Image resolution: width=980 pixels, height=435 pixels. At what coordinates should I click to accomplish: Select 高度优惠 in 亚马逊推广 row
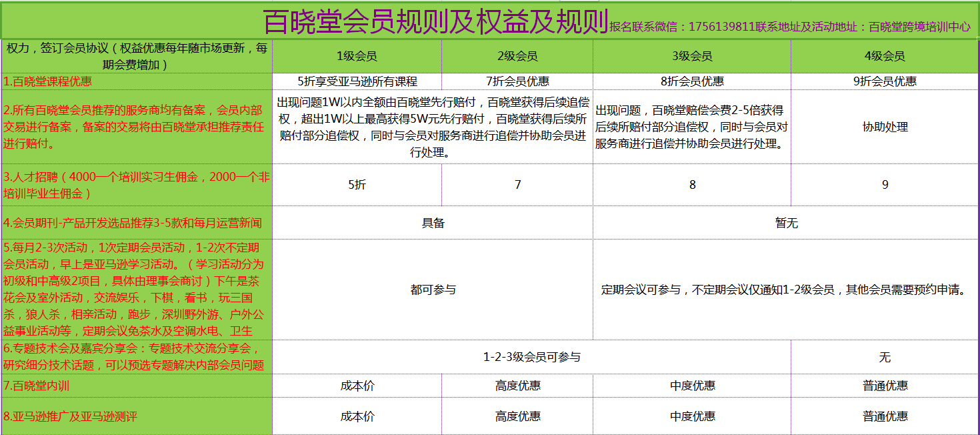(x=517, y=416)
